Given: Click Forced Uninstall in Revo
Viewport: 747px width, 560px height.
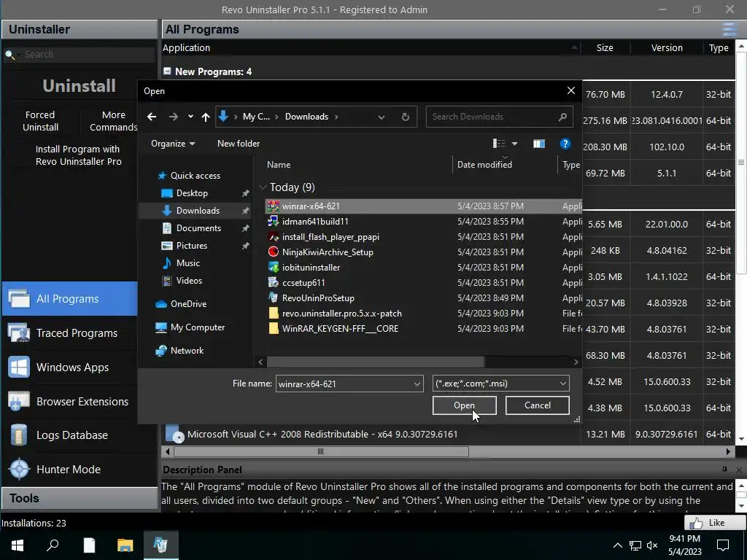Looking at the screenshot, I should tap(40, 121).
